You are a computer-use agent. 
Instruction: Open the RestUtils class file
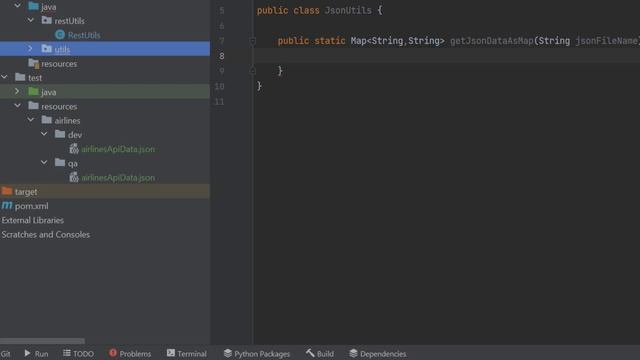coord(84,35)
